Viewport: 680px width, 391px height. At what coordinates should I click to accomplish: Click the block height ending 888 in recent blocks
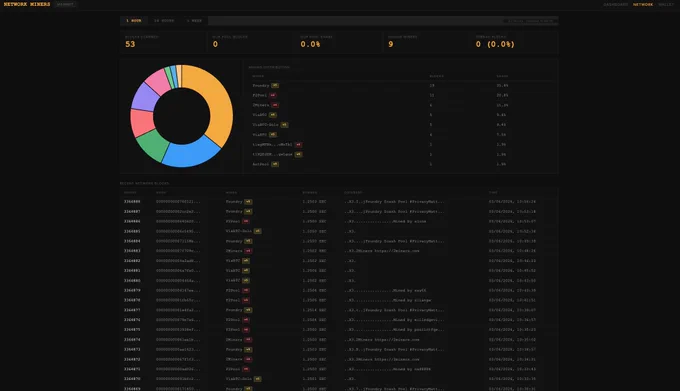(132, 202)
